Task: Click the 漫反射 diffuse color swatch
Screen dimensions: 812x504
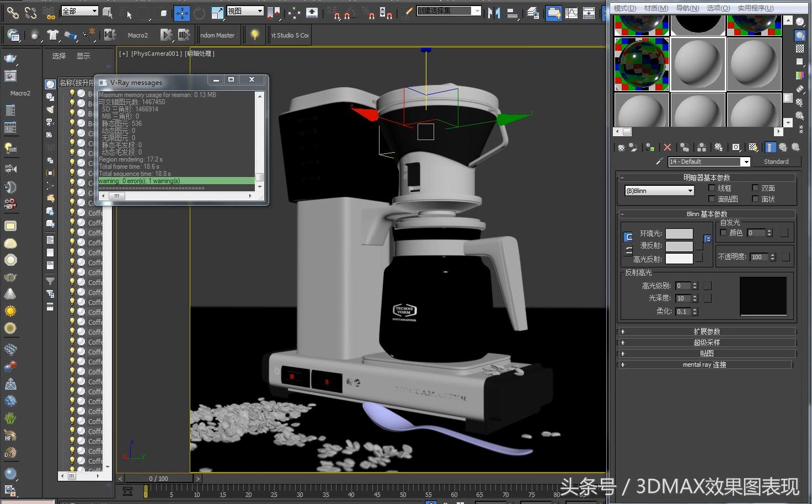Action: click(x=679, y=246)
